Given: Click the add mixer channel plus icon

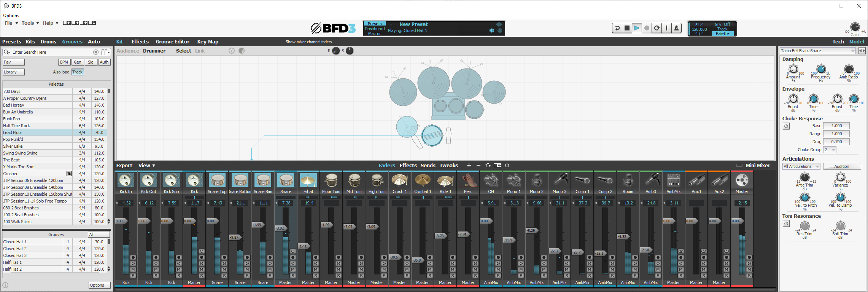Looking at the screenshot, I should point(469,165).
